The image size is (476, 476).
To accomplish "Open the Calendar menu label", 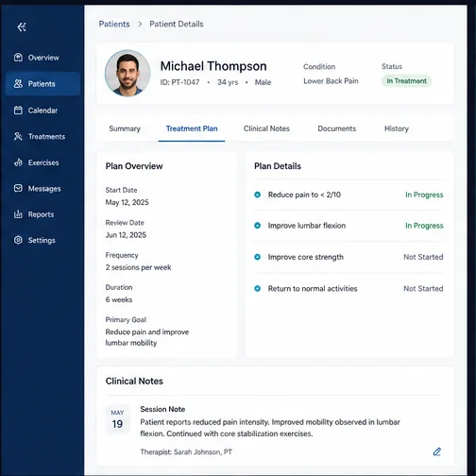I will [x=42, y=110].
